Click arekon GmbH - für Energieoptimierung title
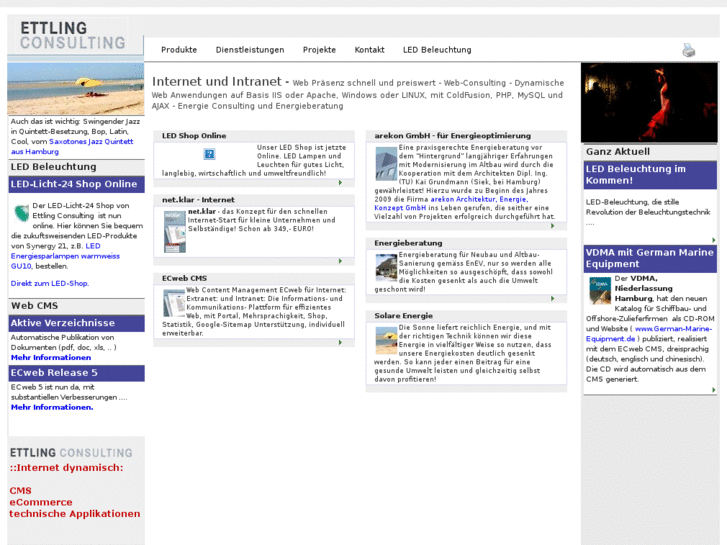Image resolution: width=727 pixels, height=545 pixels. pos(453,136)
